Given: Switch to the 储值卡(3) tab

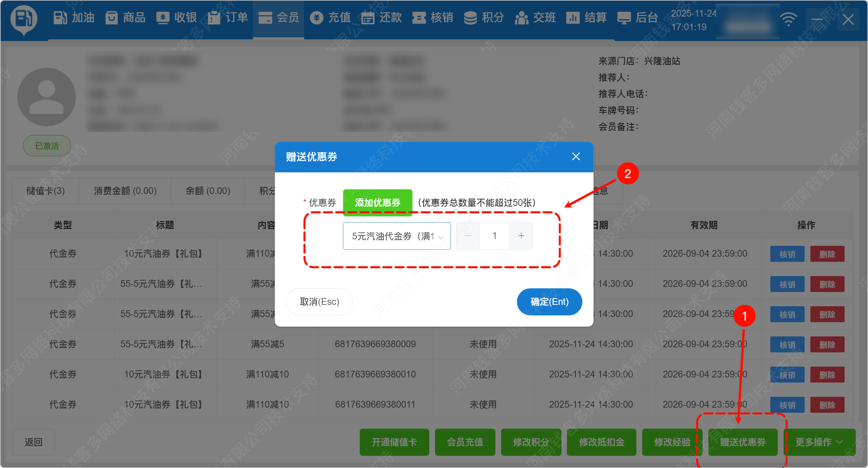Looking at the screenshot, I should (45, 191).
